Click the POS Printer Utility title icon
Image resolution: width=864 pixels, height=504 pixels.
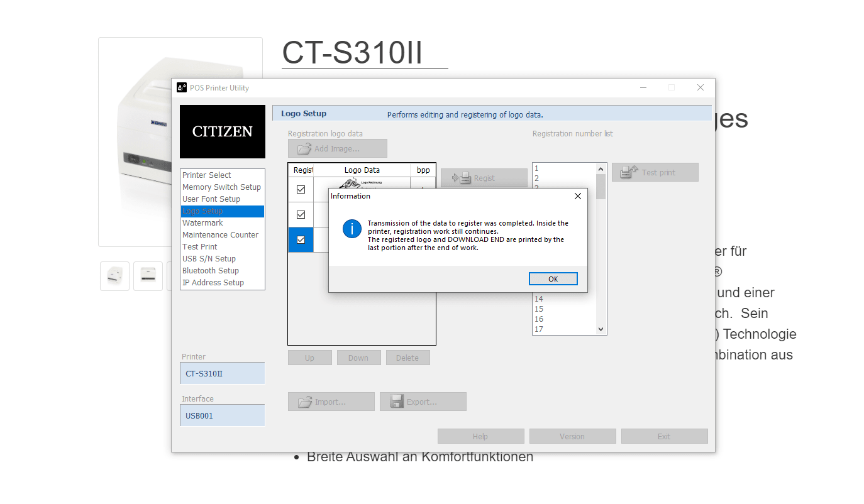point(181,87)
